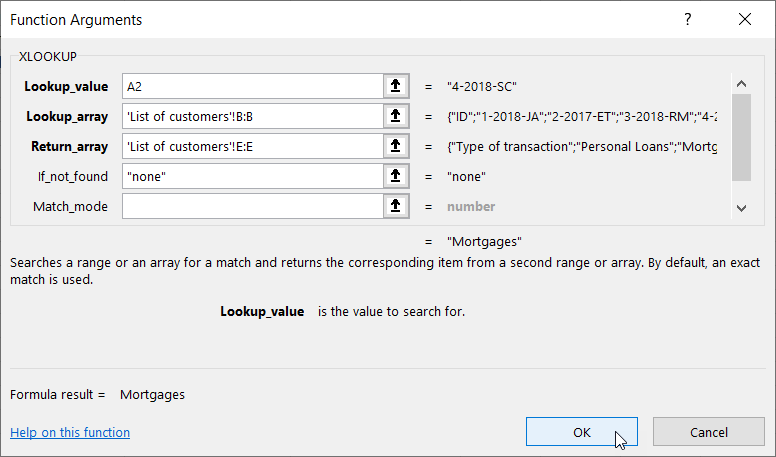The height and width of the screenshot is (457, 776).
Task: Click the arguments scrollbar thumb
Action: pos(741,137)
